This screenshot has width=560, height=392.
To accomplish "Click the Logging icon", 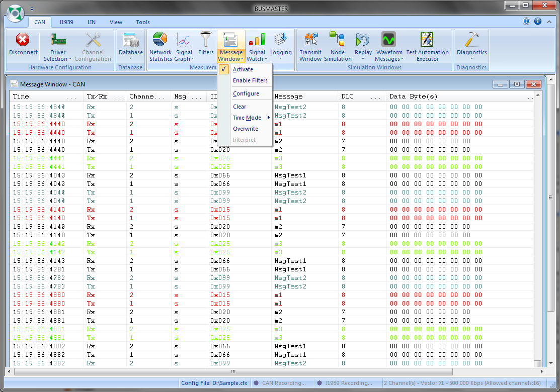I will [x=281, y=39].
